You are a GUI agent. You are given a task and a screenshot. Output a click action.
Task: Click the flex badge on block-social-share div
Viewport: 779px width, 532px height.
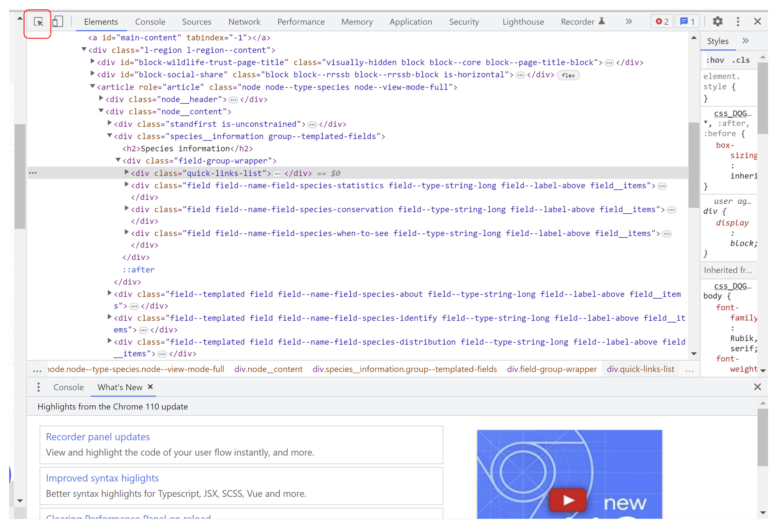pos(568,75)
